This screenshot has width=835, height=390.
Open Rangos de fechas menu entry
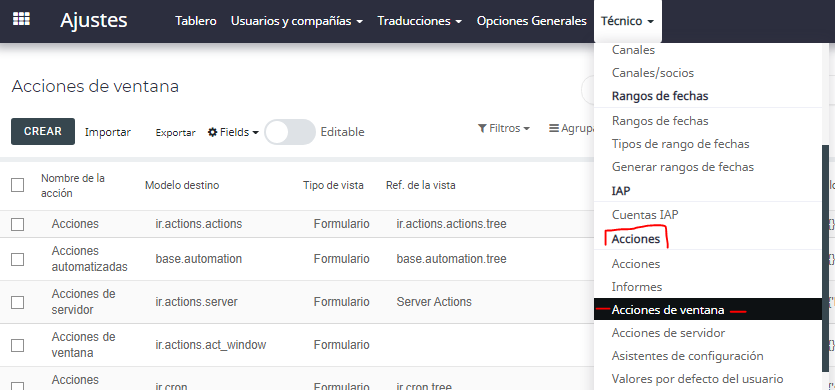660,121
